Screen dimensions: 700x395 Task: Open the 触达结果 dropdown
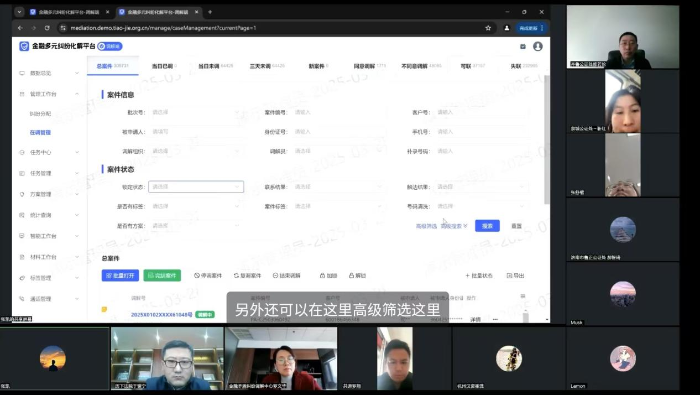coord(481,187)
